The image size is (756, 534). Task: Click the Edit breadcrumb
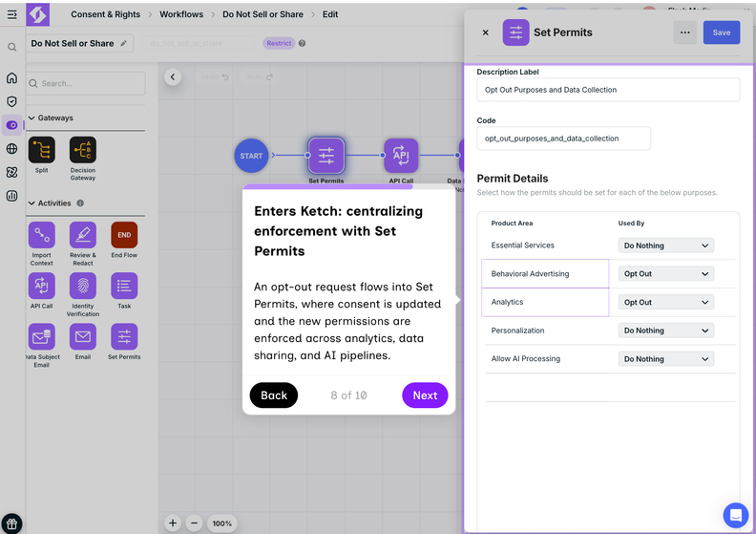(330, 14)
